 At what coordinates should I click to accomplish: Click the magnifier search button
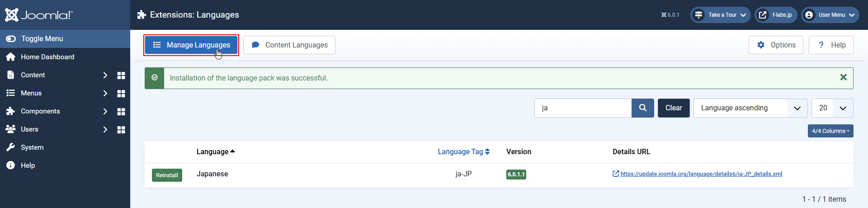pos(643,108)
